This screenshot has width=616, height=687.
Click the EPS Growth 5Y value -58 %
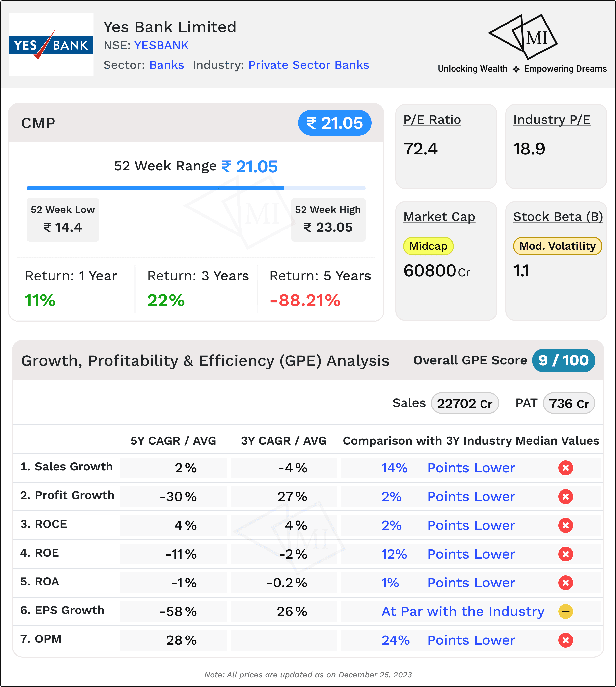(178, 611)
